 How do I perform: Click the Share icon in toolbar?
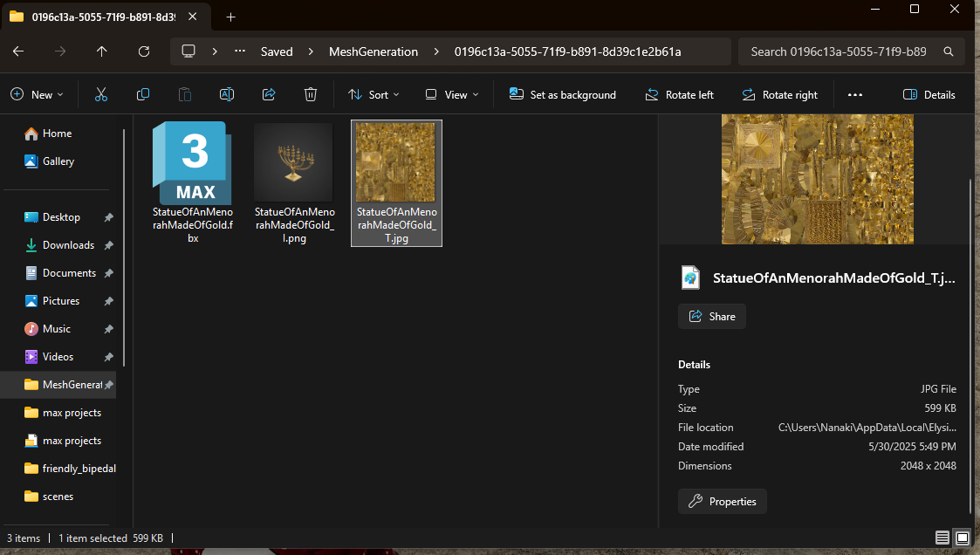point(269,94)
